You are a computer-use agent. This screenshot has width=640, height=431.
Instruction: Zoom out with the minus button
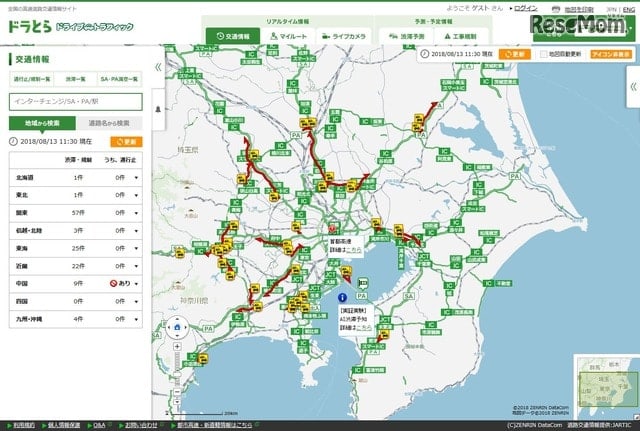[177, 392]
